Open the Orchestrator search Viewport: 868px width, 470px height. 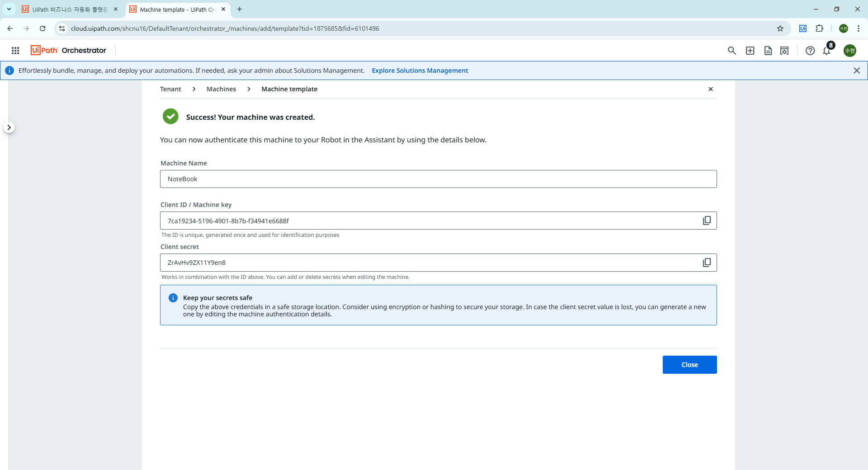[x=732, y=51]
